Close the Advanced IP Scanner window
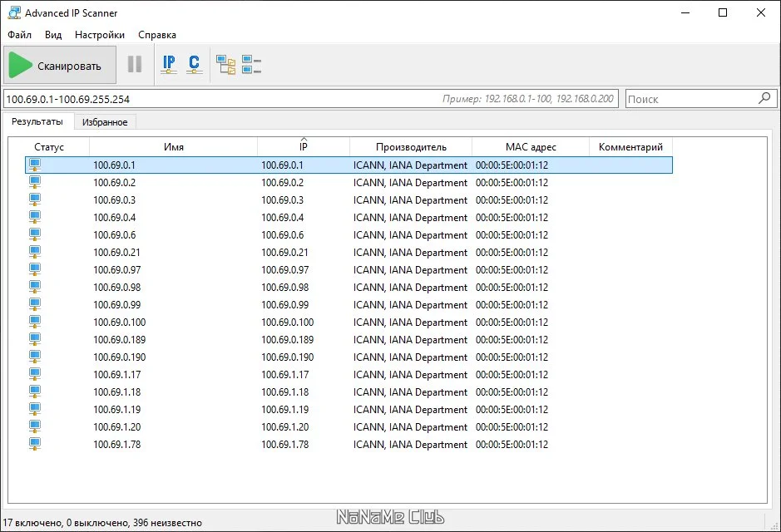Image resolution: width=781 pixels, height=532 pixels. (x=760, y=13)
